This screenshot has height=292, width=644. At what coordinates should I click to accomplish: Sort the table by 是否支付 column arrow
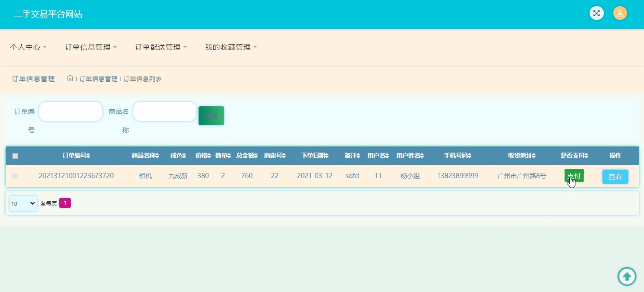point(586,155)
